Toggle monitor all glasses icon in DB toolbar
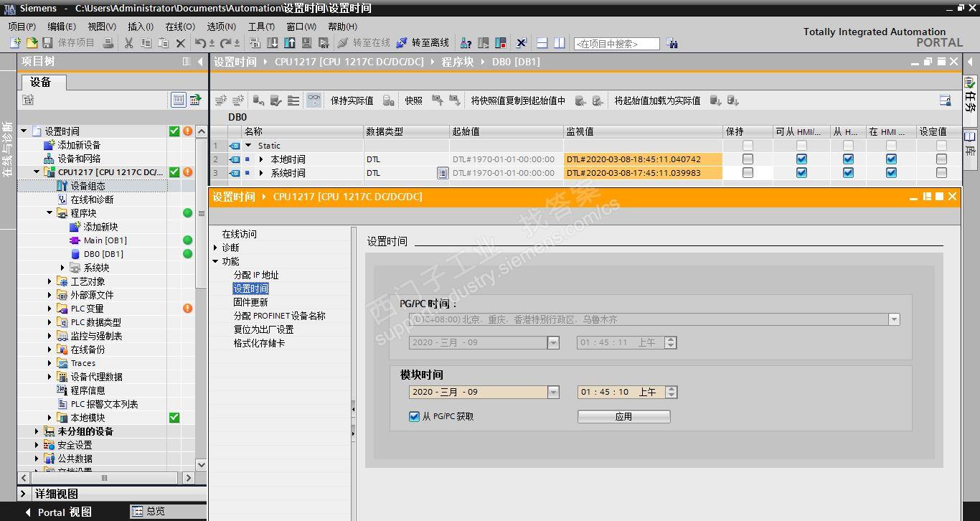 (x=314, y=100)
